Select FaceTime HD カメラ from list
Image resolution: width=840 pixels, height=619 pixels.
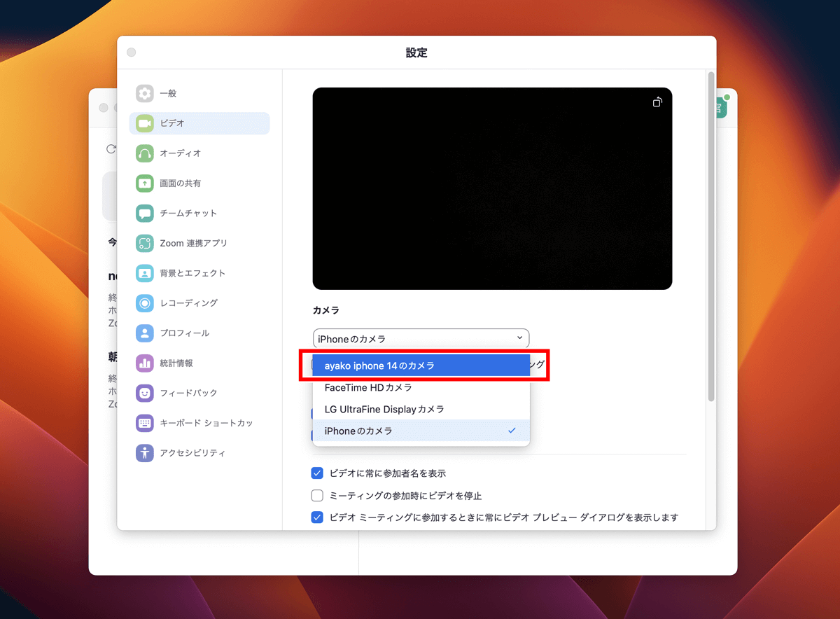(x=421, y=387)
